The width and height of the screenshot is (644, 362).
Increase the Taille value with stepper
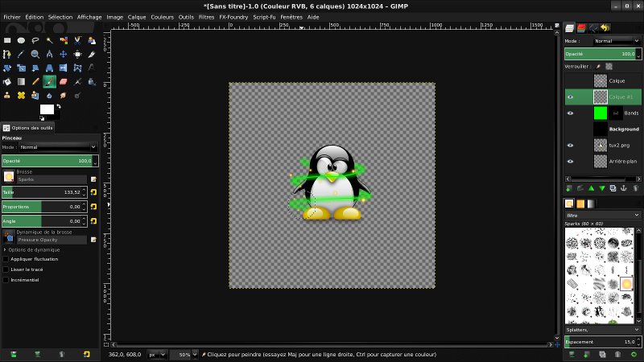85,190
